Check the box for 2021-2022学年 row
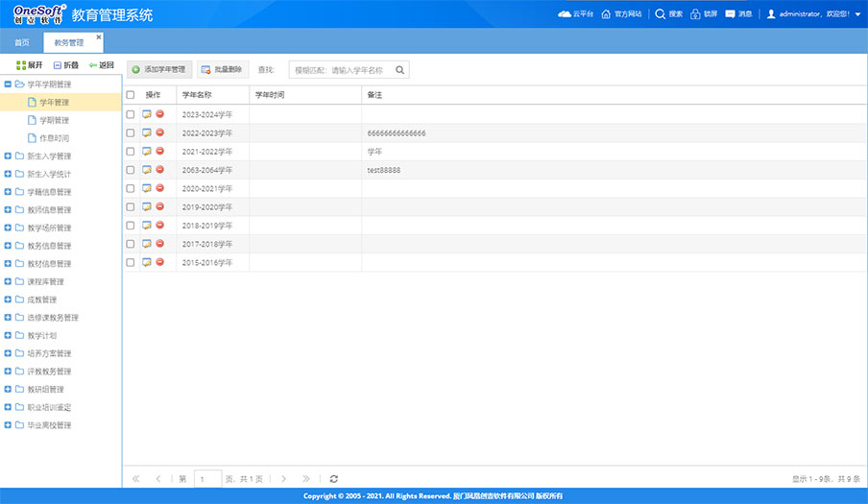868x504 pixels. tap(131, 152)
